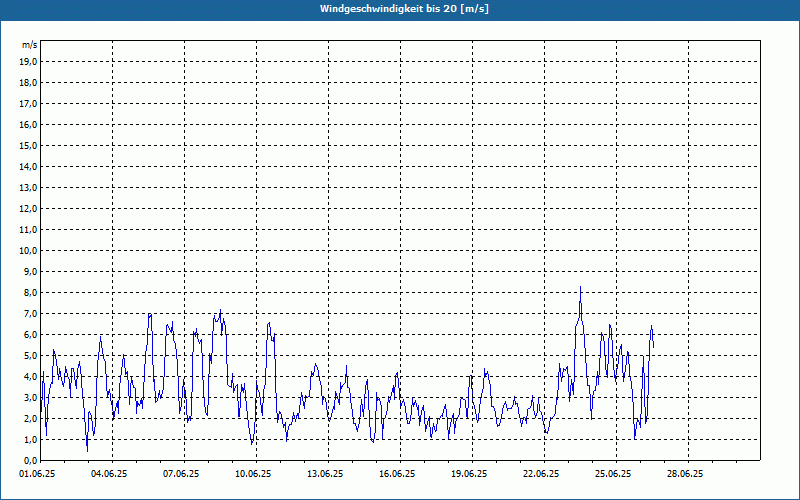Click the y-axis label '13,0'
The height and width of the screenshot is (500, 800).
click(28, 188)
